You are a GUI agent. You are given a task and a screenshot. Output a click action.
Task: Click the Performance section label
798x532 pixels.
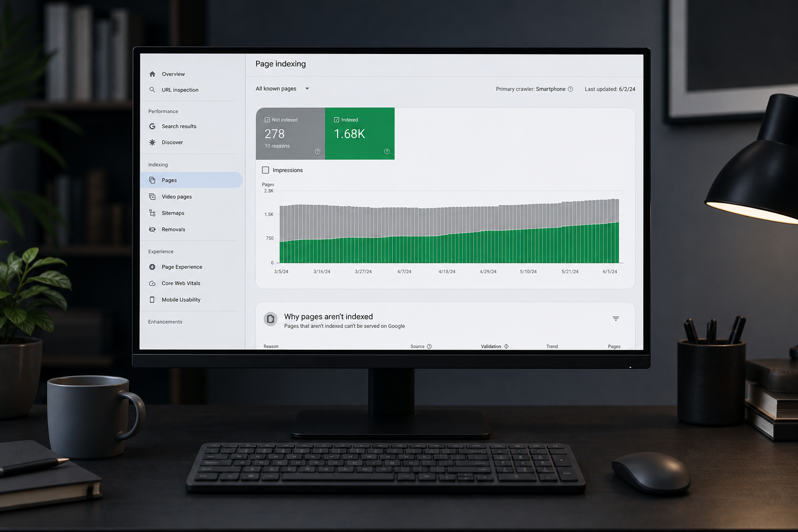[x=163, y=111]
